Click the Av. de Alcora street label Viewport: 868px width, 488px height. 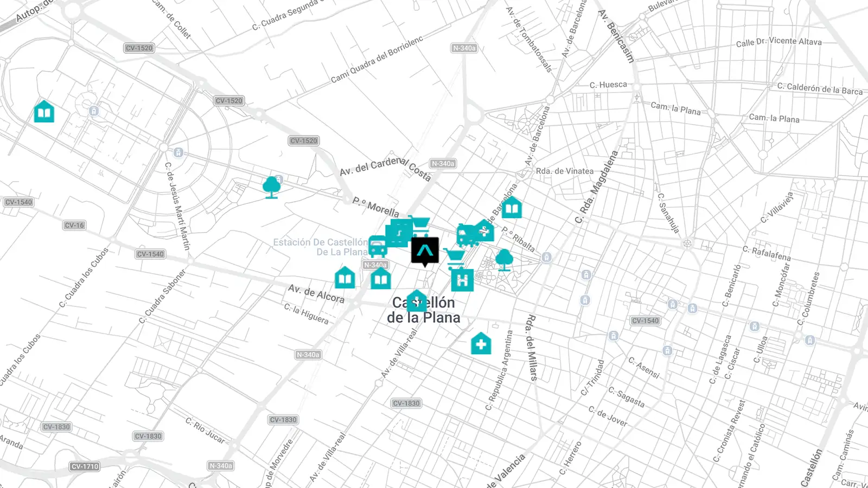coord(316,293)
